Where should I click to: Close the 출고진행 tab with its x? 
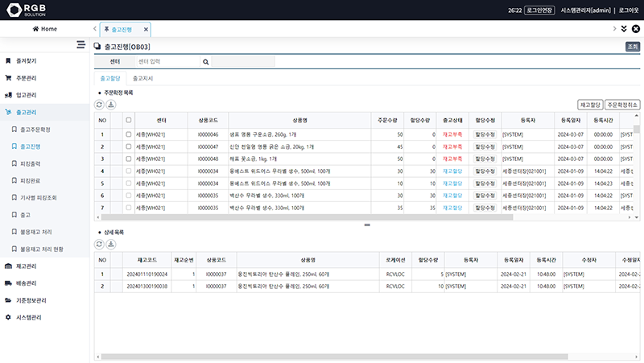point(146,29)
